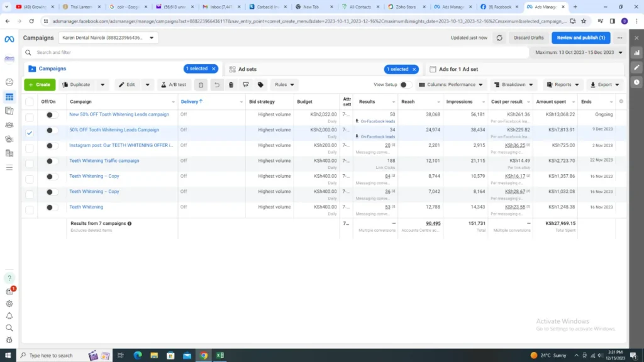
Task: Open the charts icon in right panel
Action: tap(636, 53)
